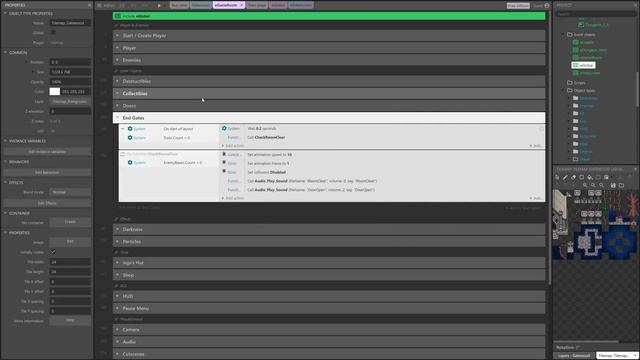The height and width of the screenshot is (360, 640).
Task: Select the rectangle tool in tilemap toolbar
Action: [x=582, y=177]
